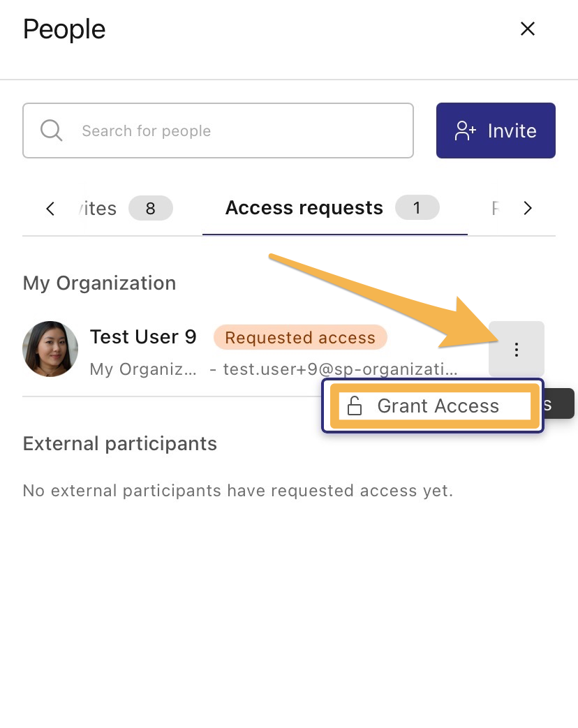Click the left chevron to scroll tabs back
Viewport: 578px width, 728px height.
tap(50, 207)
